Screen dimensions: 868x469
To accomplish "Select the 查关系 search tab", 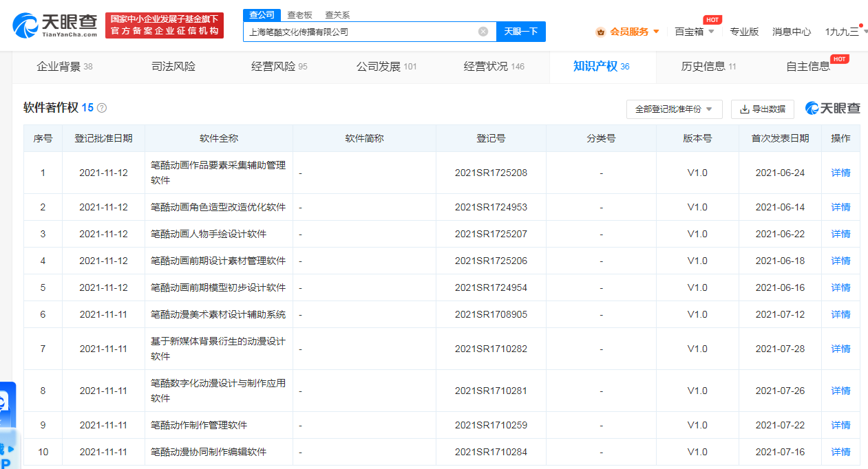I will click(x=337, y=14).
